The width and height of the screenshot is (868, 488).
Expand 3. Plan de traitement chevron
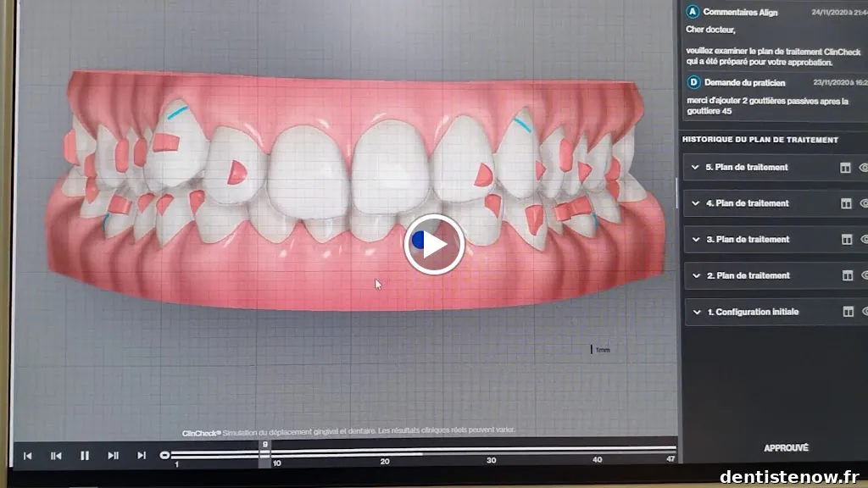pos(696,240)
